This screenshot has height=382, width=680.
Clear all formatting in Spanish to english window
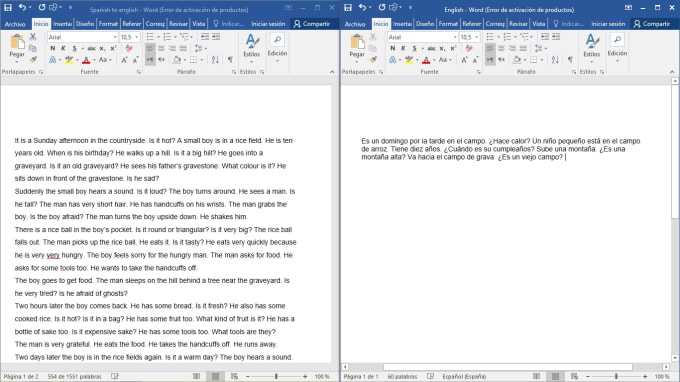(129, 48)
